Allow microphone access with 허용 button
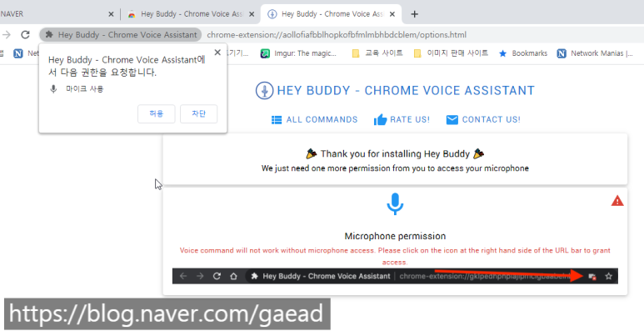Viewport: 644px width, 331px height. pos(157,114)
